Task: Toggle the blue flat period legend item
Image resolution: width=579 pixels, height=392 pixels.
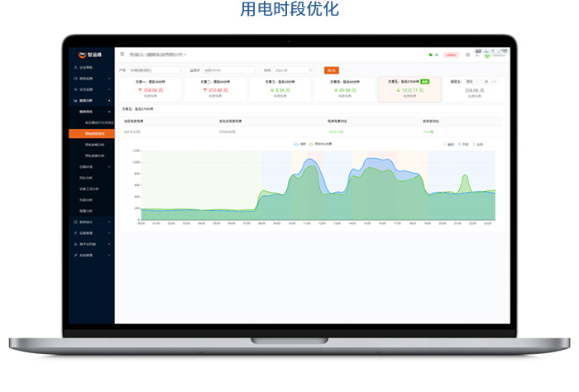Action: (x=463, y=145)
